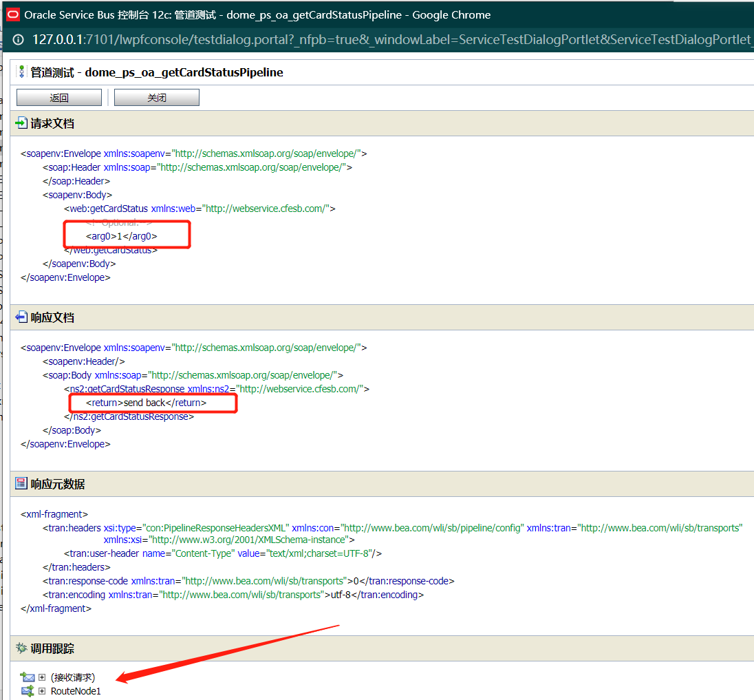Image resolution: width=754 pixels, height=700 pixels.
Task: Click the site info icon in address bar
Action: point(18,39)
